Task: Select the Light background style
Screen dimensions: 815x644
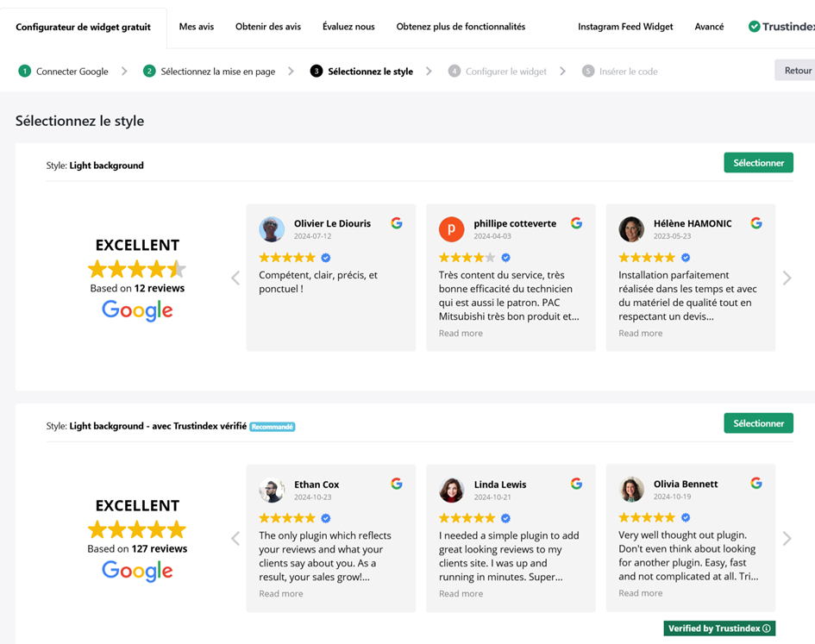Action: pyautogui.click(x=758, y=163)
